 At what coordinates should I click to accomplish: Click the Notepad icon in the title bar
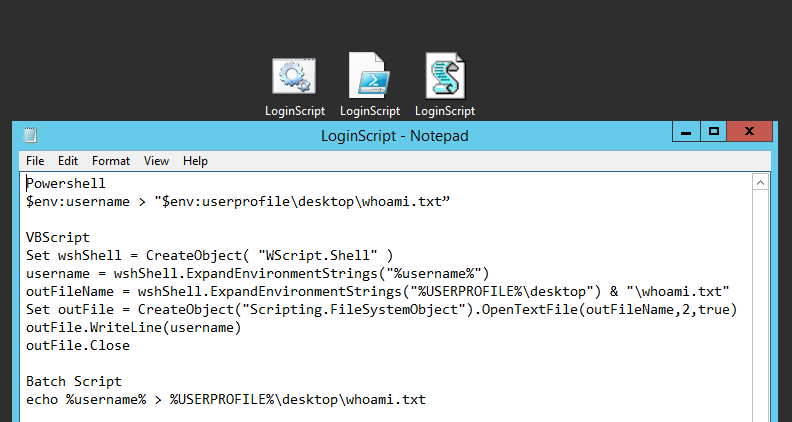tap(31, 135)
